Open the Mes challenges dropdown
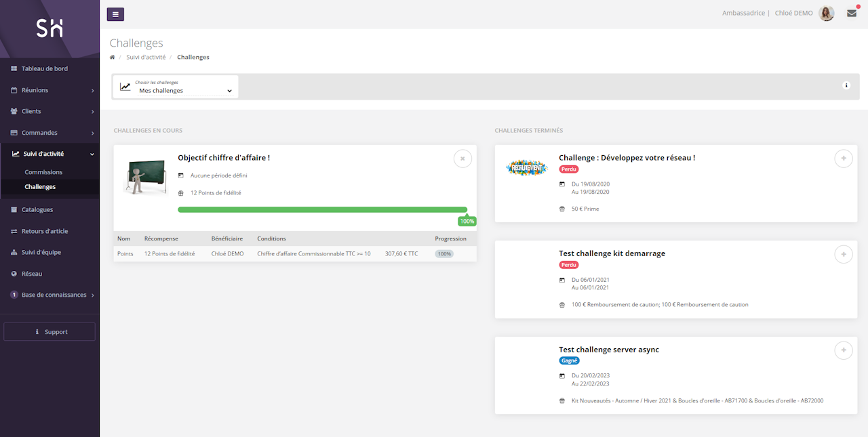Image resolution: width=868 pixels, height=437 pixels. (x=176, y=87)
